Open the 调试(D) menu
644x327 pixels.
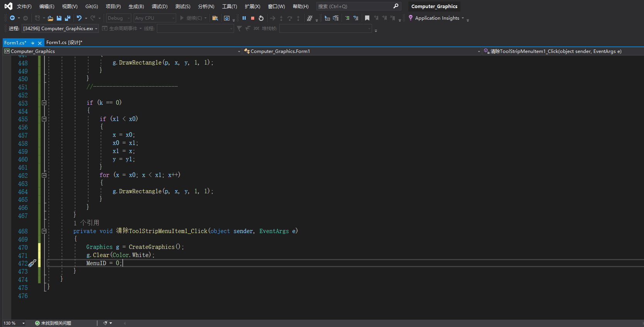(x=160, y=7)
